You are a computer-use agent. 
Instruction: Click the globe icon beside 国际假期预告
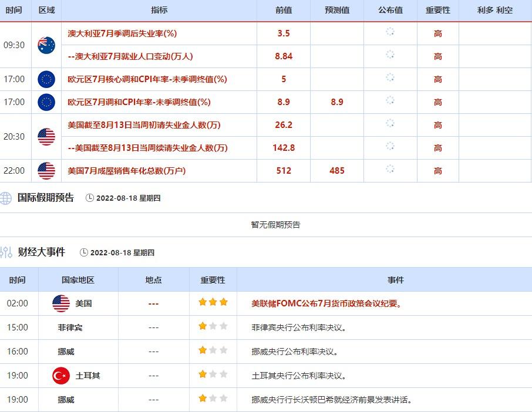click(x=6, y=198)
